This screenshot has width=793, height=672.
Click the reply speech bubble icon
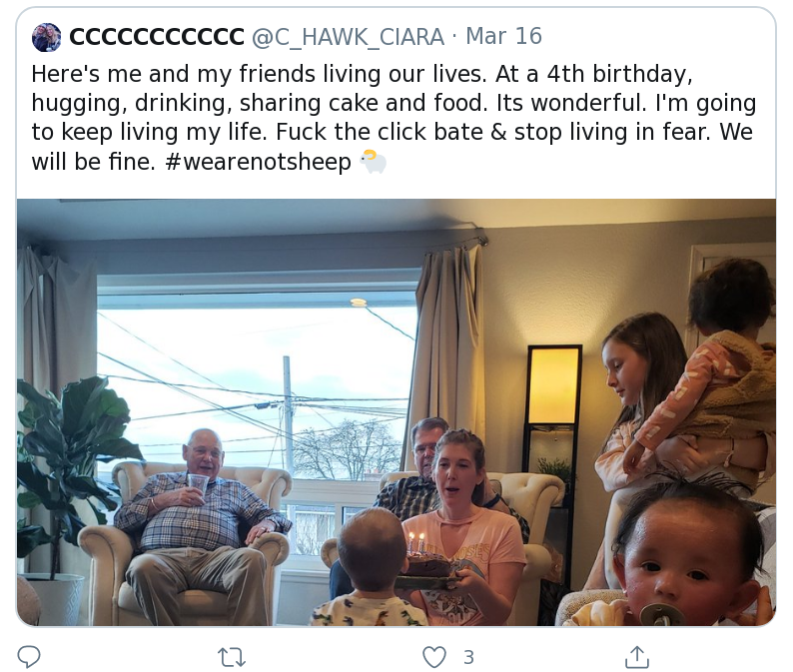point(30,656)
